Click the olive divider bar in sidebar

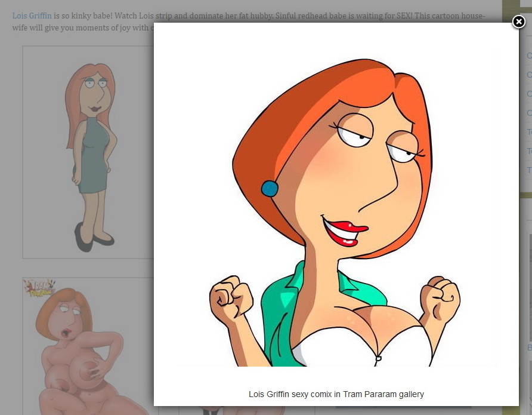(525, 195)
